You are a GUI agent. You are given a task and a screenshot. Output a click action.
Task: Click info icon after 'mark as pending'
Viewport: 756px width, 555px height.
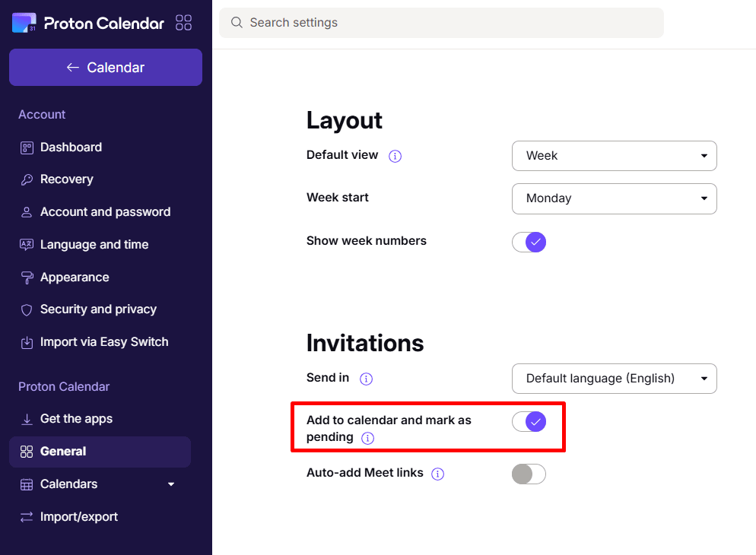367,438
